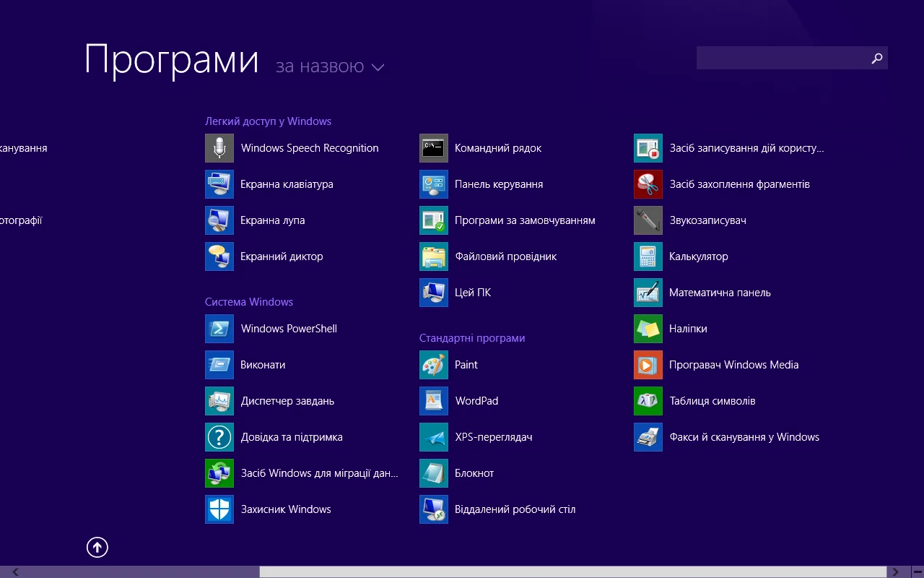Open Засіб захоплення фрагментів scissors icon
924x578 pixels.
point(648,184)
